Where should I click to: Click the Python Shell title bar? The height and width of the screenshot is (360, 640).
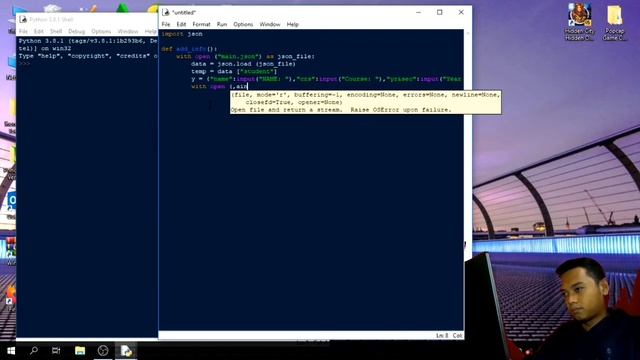tap(88, 19)
